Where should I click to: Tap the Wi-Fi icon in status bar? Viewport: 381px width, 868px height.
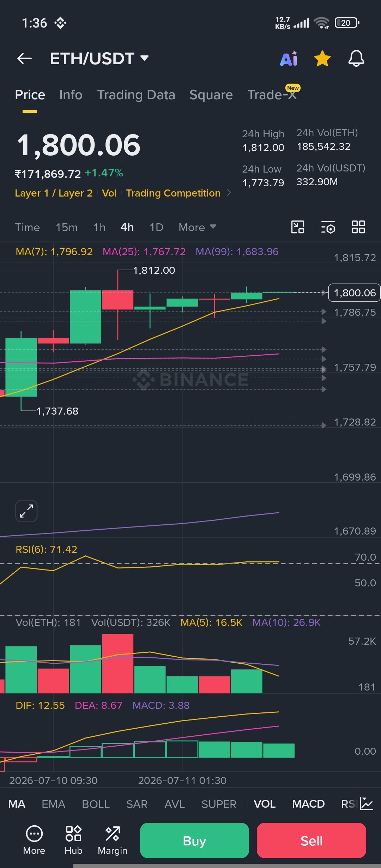pyautogui.click(x=322, y=23)
